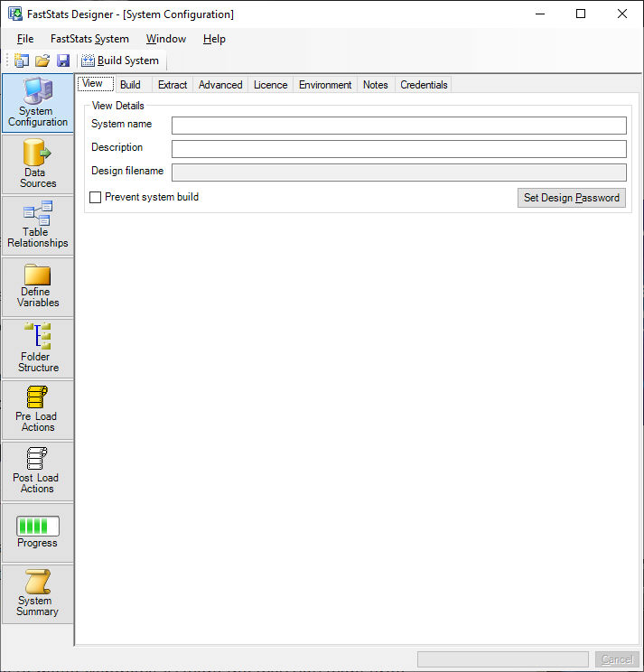Click the Set Design Password button
Image resolution: width=644 pixels, height=672 pixels.
[572, 198]
